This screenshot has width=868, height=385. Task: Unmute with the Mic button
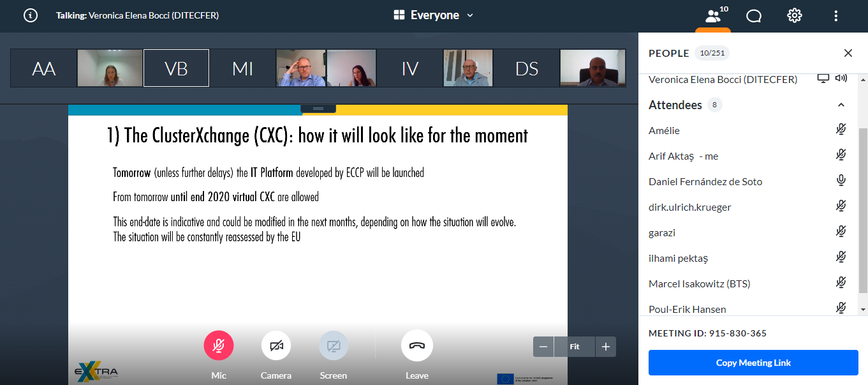pos(219,345)
